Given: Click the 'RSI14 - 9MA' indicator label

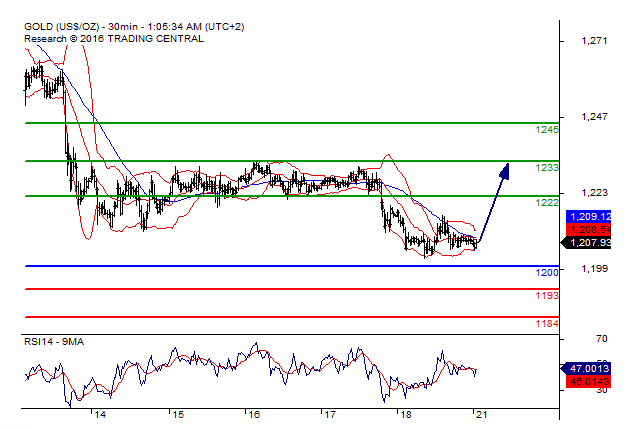Looking at the screenshot, I should [x=54, y=342].
